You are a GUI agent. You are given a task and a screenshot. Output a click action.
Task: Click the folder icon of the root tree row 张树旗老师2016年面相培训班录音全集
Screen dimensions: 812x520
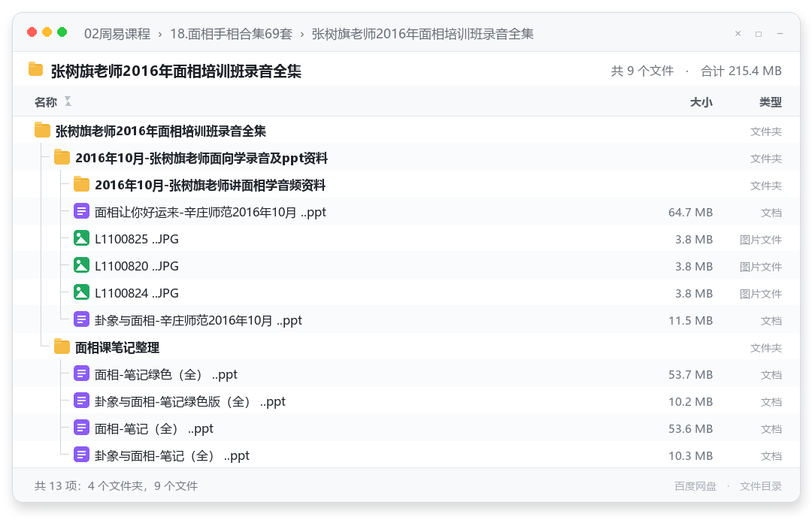click(42, 130)
